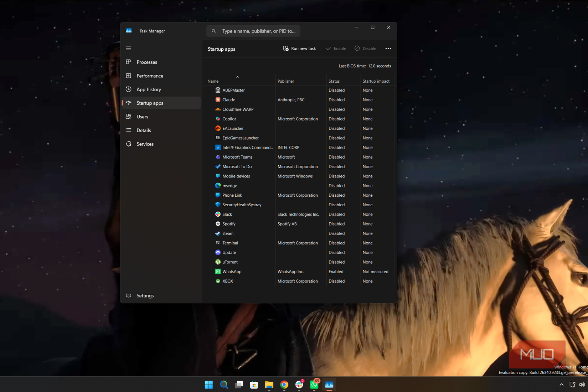The height and width of the screenshot is (392, 588).
Task: Select the SecurityHealthSystray icon
Action: pos(218,205)
